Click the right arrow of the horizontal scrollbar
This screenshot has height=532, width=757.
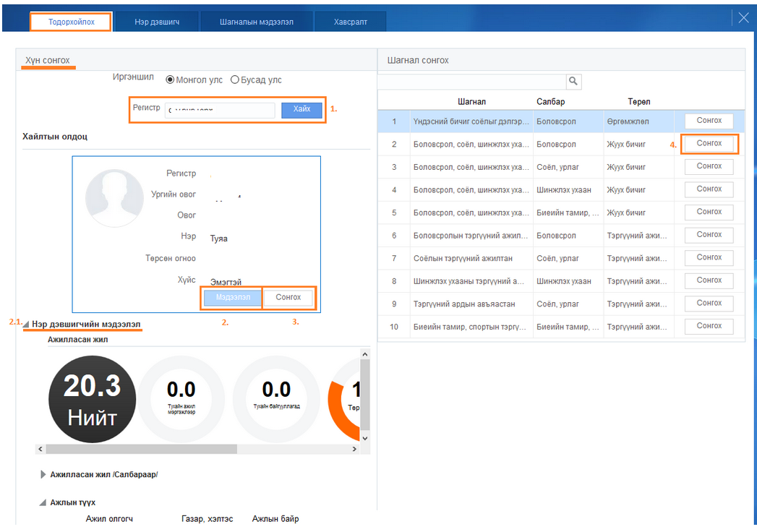(354, 449)
